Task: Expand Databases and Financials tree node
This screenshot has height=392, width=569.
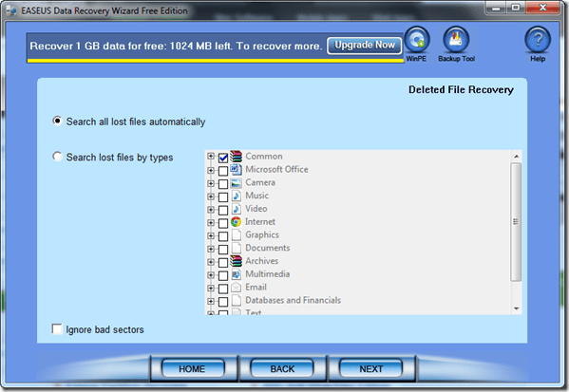Action: pyautogui.click(x=211, y=301)
